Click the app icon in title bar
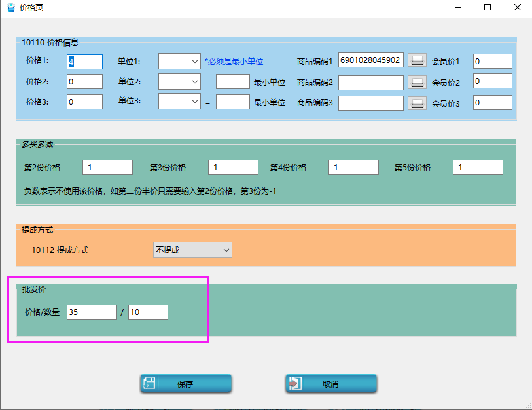This screenshot has width=532, height=410. point(11,7)
